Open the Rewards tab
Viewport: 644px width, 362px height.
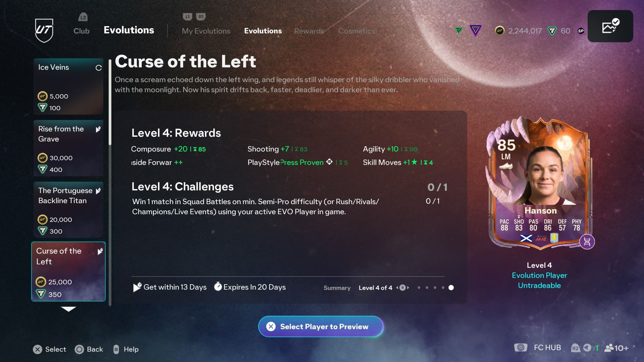click(x=309, y=31)
